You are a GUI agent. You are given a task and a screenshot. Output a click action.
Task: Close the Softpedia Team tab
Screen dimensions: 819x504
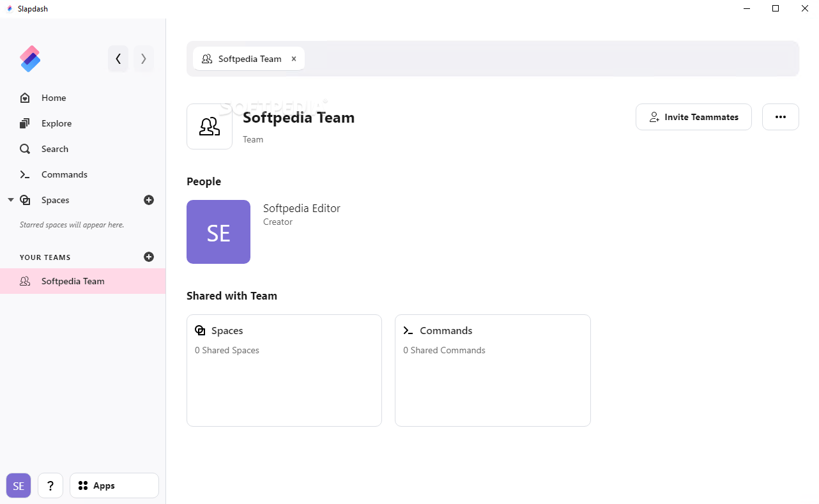point(294,59)
